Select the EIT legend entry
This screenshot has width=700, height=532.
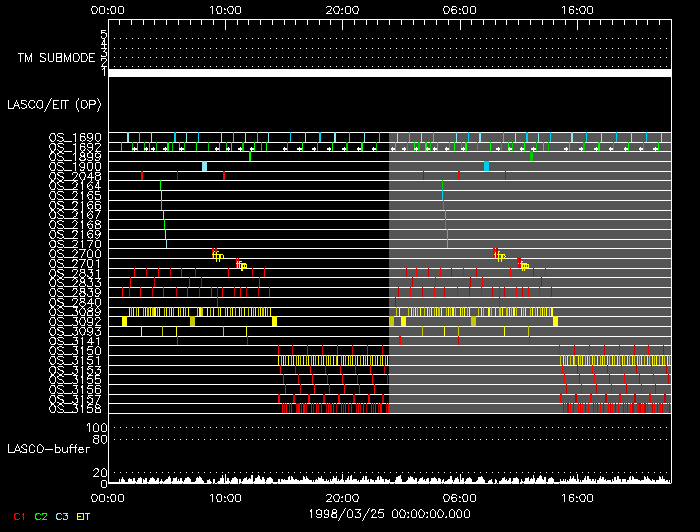pos(84,516)
